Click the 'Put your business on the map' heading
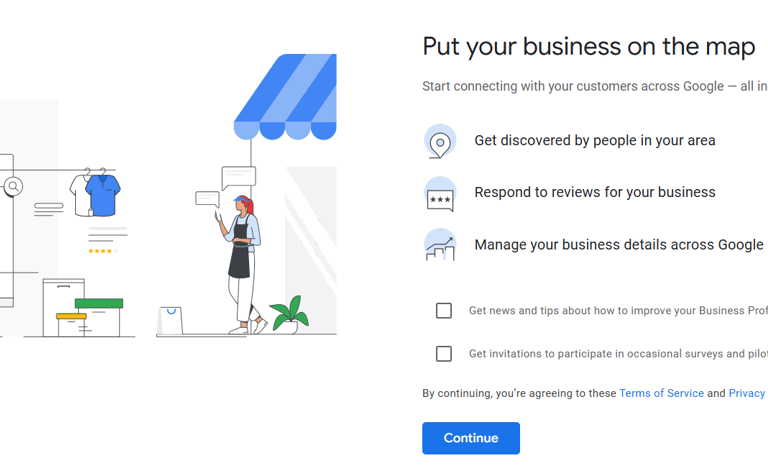This screenshot has width=768, height=471. 589,47
